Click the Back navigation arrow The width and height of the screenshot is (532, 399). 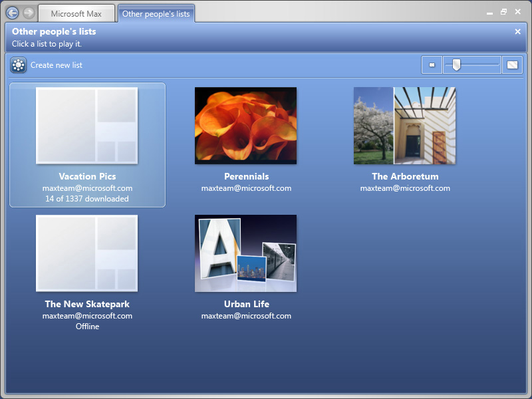tap(12, 13)
